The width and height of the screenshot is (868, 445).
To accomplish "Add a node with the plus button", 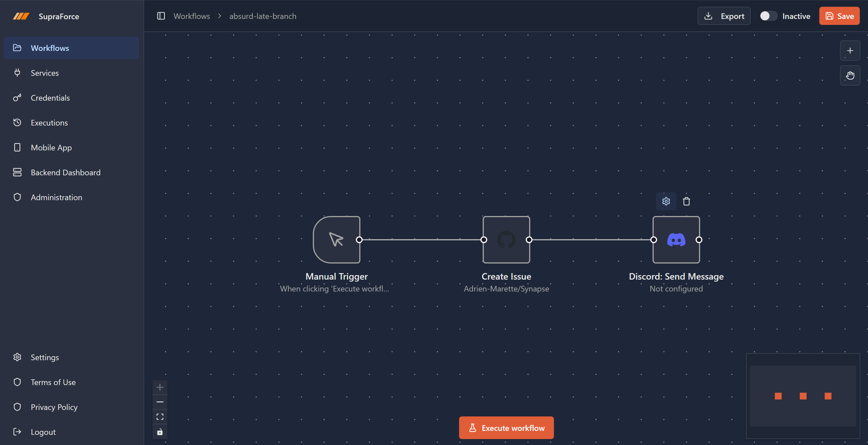I will 850,51.
